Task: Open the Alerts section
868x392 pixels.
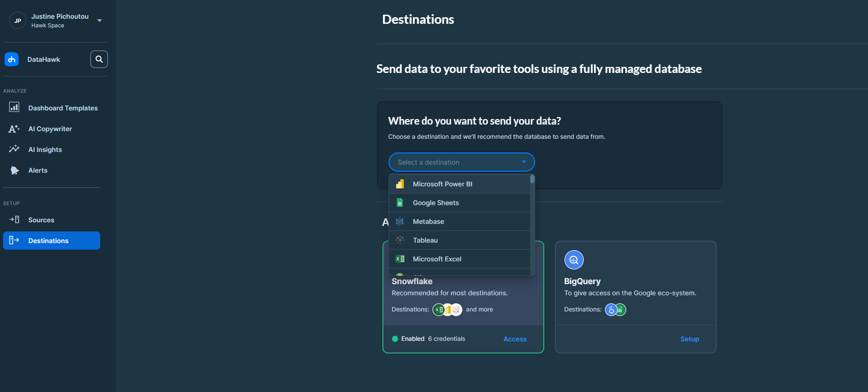Action: 52,170
